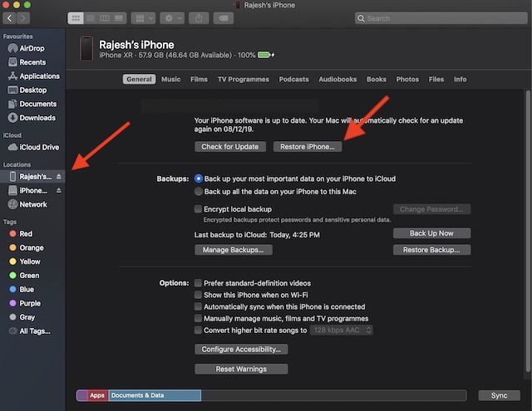This screenshot has width=532, height=411.
Task: Click the iPhone XR device icon
Action: click(86, 49)
